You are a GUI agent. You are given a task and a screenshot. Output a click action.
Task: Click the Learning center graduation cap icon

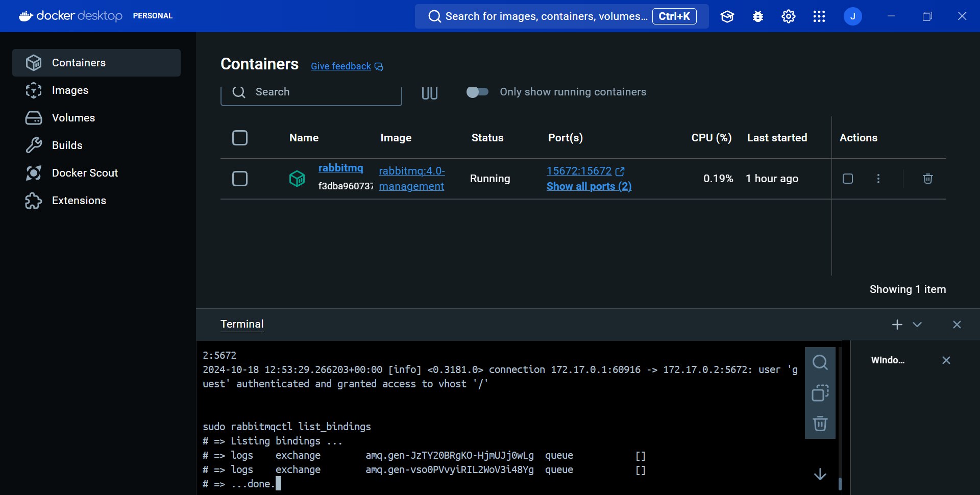click(x=727, y=16)
